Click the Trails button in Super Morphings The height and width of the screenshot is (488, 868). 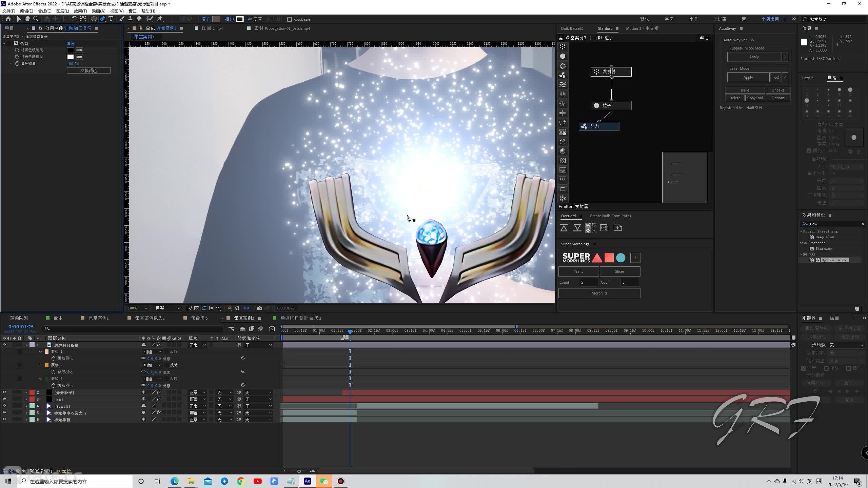(578, 271)
